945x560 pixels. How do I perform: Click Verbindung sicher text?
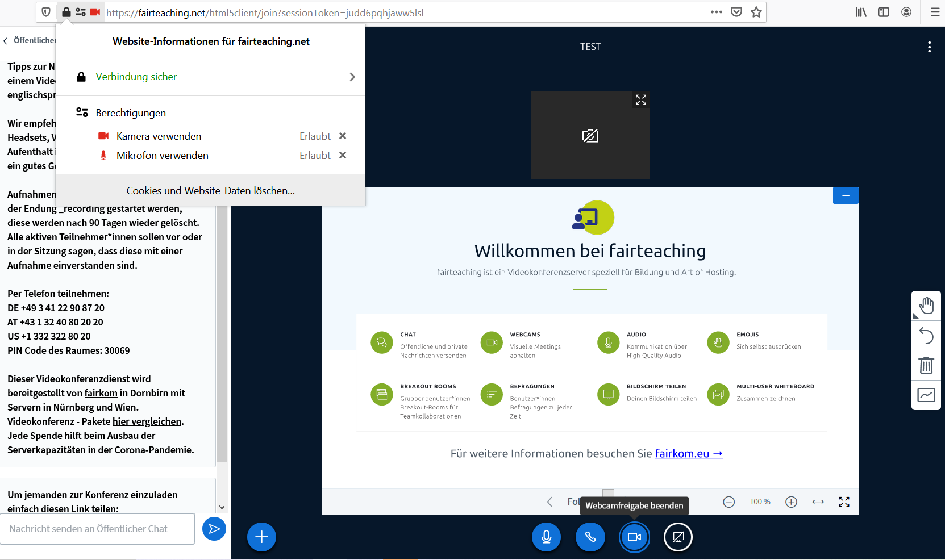tap(136, 77)
